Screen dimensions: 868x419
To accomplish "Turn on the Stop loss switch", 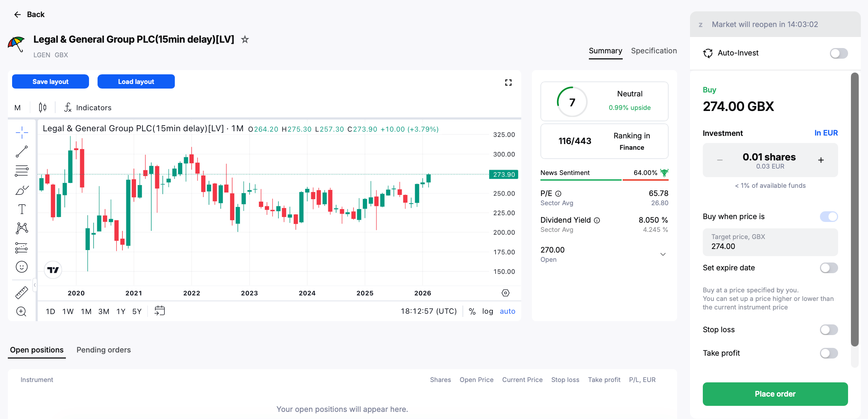I will click(829, 330).
